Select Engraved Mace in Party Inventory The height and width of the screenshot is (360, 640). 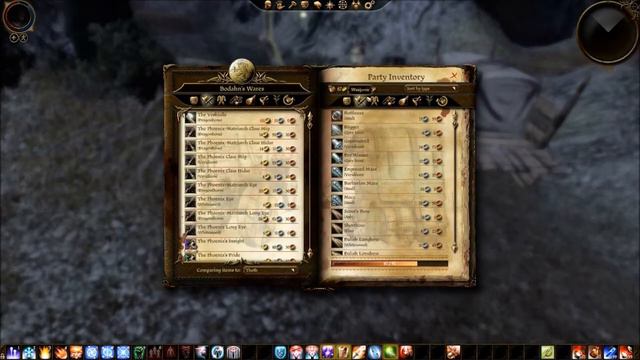click(389, 172)
